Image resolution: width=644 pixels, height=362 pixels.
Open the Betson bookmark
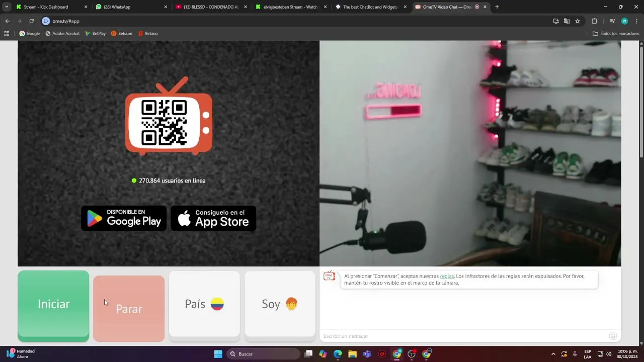(121, 34)
